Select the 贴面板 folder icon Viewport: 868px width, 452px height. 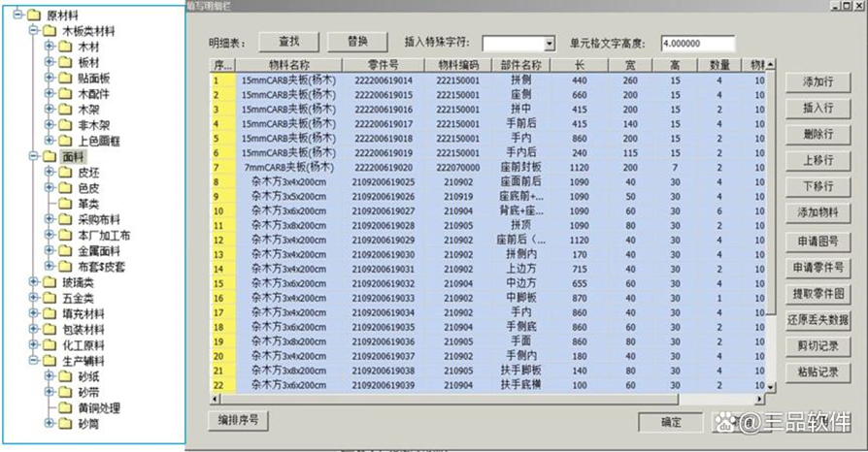coord(65,78)
